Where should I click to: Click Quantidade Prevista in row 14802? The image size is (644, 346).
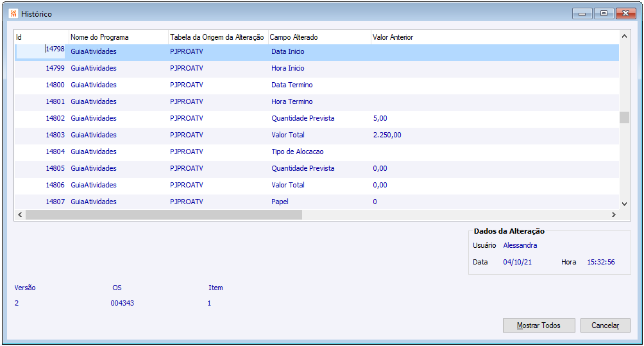[x=303, y=118]
